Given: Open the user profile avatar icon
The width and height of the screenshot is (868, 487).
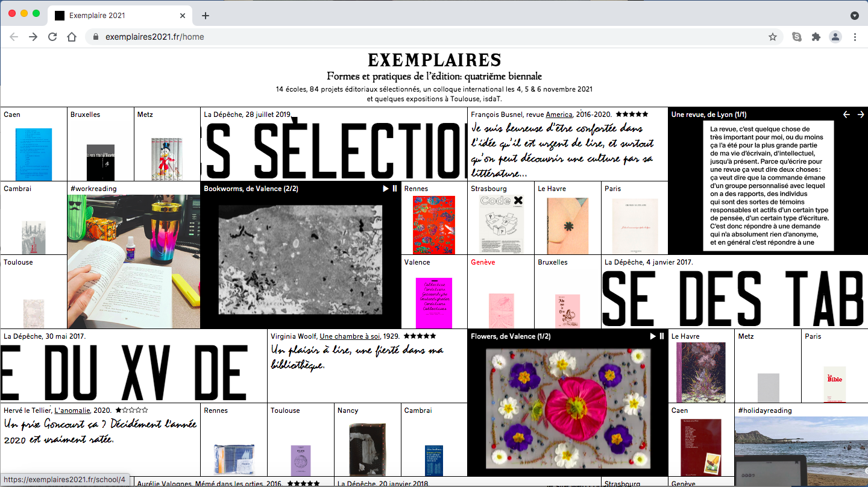Looking at the screenshot, I should tap(835, 37).
